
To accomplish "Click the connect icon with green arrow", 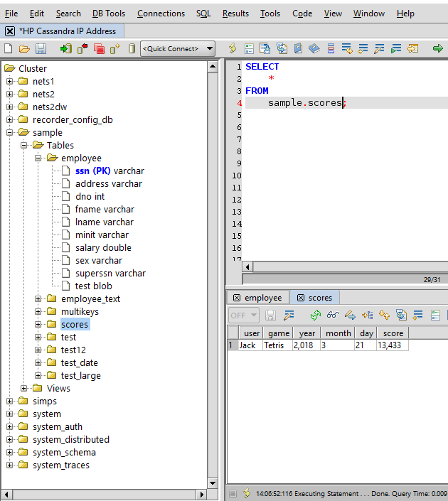I will 66,48.
